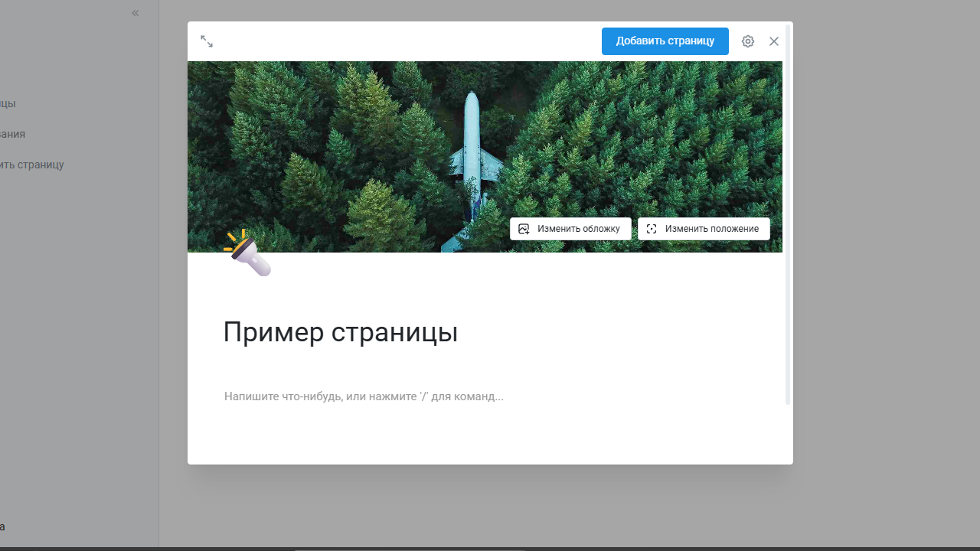Screen dimensions: 980x551
Task: Open the cut-off sidebar item ending in "вания"
Action: (x=12, y=134)
